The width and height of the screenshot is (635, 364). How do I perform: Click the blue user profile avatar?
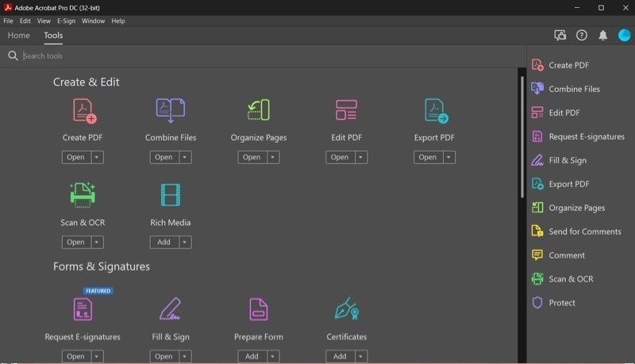(x=624, y=36)
